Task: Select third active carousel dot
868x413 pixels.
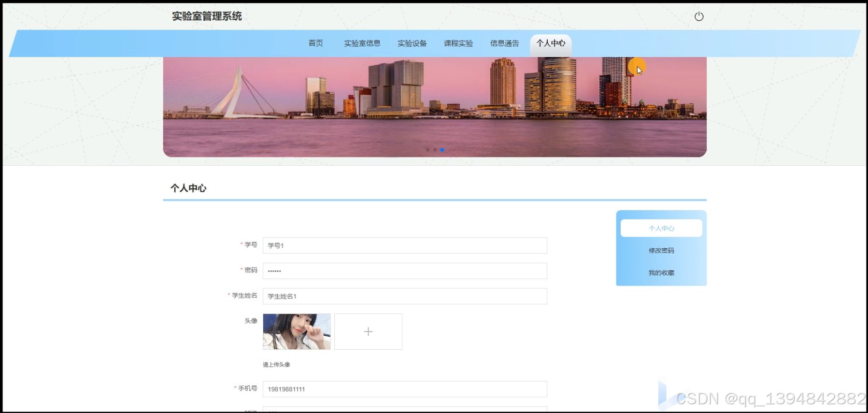Action: pos(442,150)
